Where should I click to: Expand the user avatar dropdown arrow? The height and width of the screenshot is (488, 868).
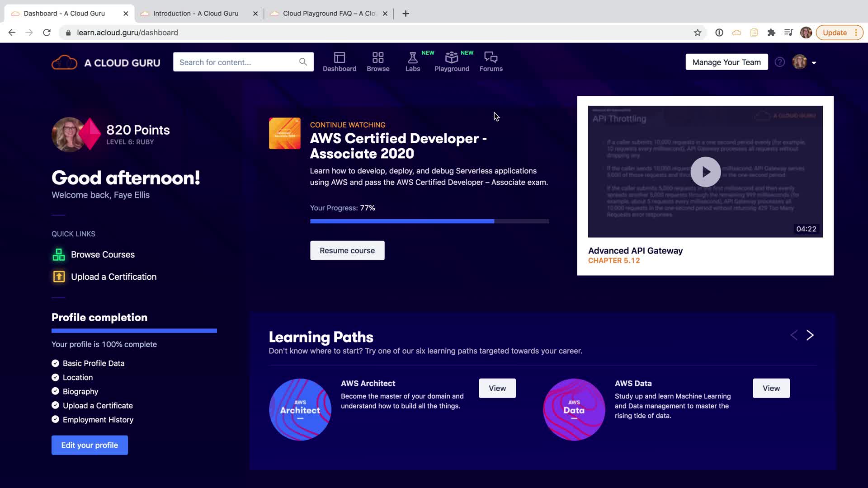(814, 63)
